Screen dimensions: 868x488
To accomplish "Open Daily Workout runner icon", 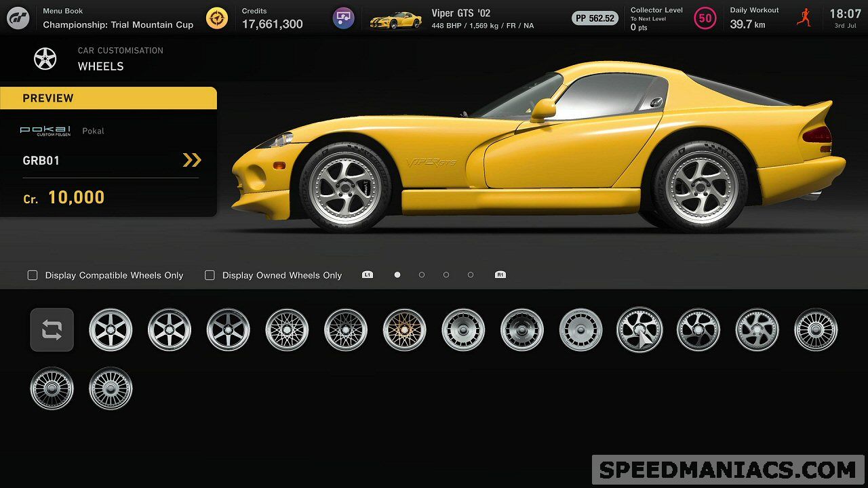I will point(804,18).
